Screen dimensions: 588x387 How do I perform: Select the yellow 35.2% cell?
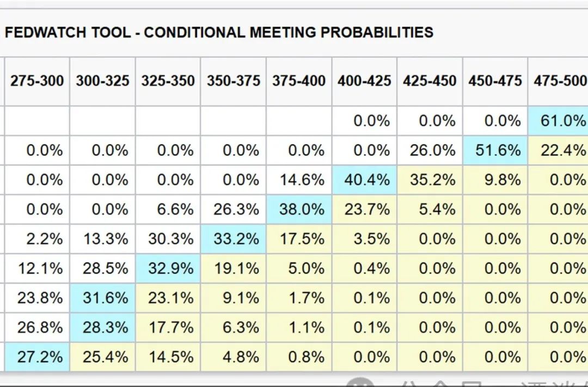point(432,180)
